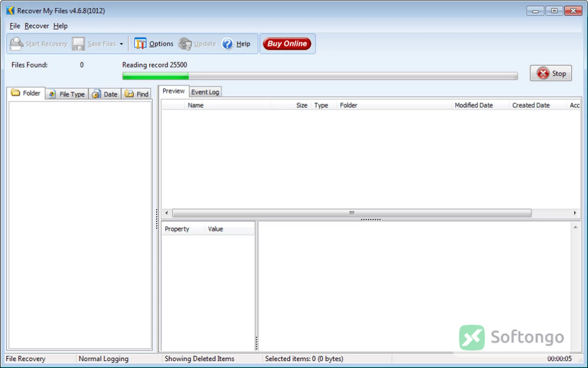Switch to the File Type tab
Image resolution: width=588 pixels, height=368 pixels.
67,94
